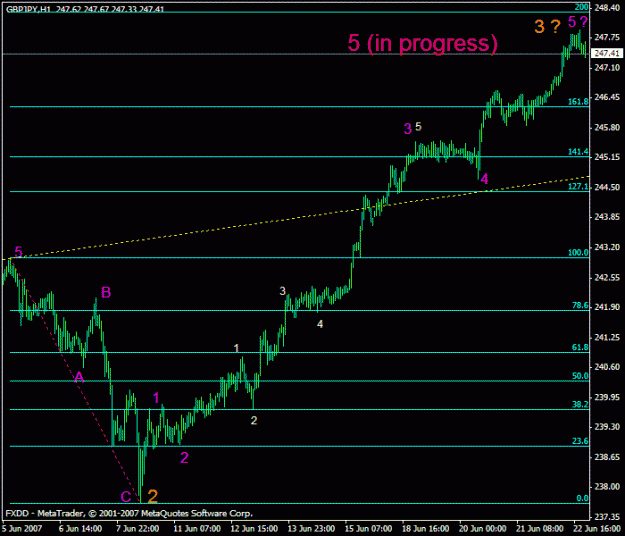Select the orange "3 ?" wave label
The height and width of the screenshot is (536, 625).
coord(547,27)
